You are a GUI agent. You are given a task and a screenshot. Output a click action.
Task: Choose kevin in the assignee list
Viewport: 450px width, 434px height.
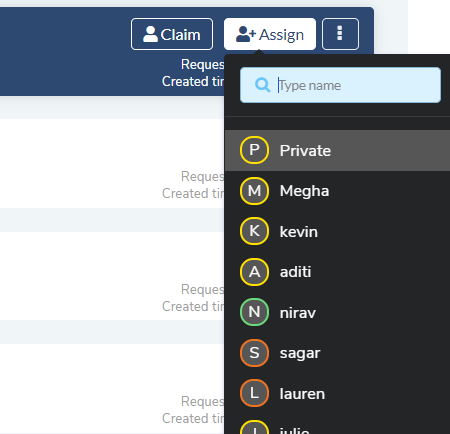coord(337,231)
